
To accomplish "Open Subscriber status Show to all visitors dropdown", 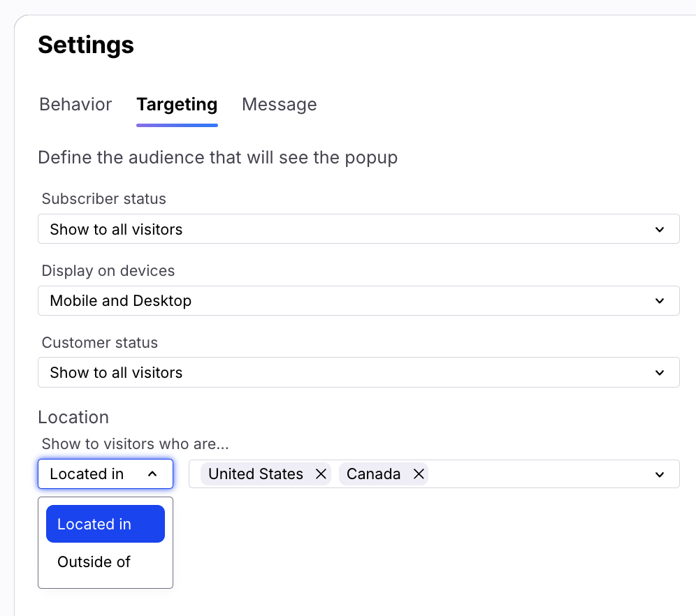I will (x=349, y=229).
